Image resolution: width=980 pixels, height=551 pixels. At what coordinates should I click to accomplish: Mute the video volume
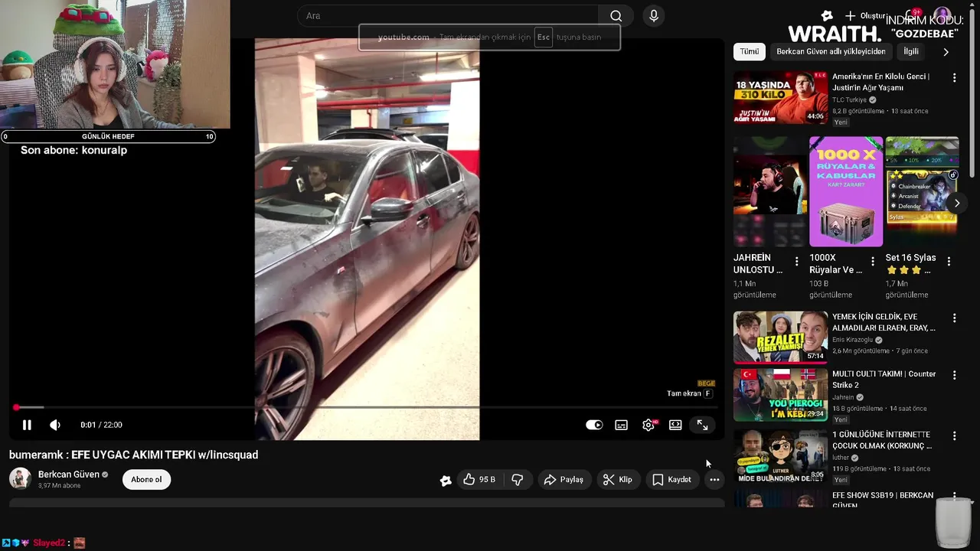(55, 425)
